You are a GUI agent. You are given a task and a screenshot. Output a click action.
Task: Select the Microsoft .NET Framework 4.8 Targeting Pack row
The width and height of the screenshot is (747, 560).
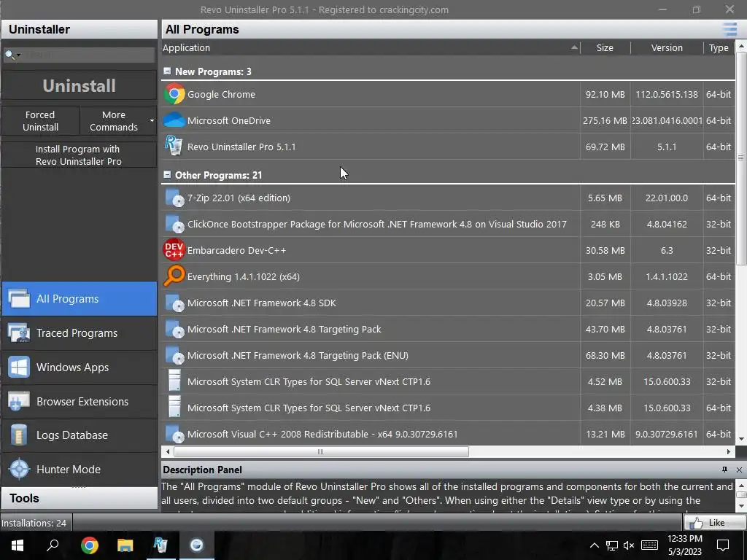[448, 329]
